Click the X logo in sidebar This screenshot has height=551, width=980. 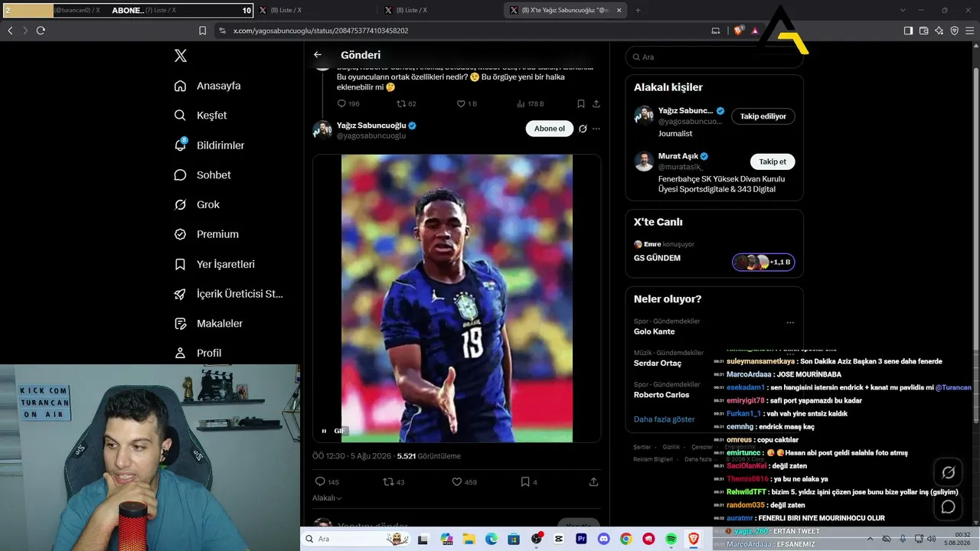(x=181, y=56)
